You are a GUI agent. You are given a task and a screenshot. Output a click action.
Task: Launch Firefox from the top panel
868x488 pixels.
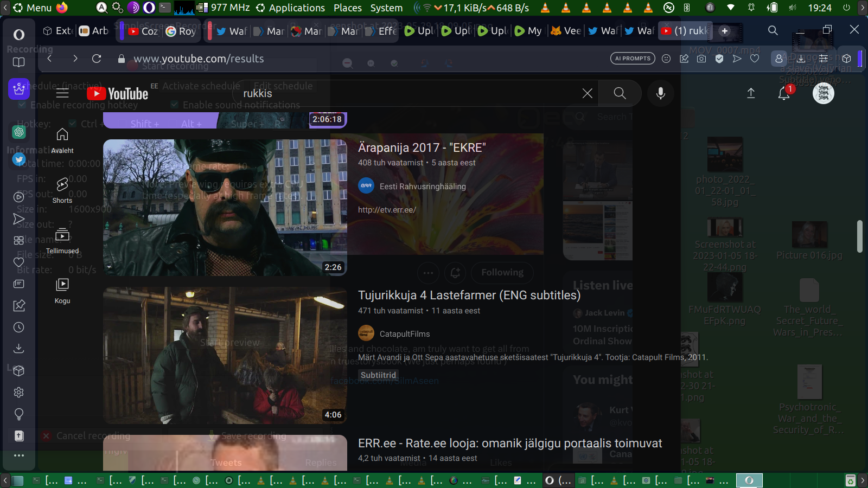point(62,8)
